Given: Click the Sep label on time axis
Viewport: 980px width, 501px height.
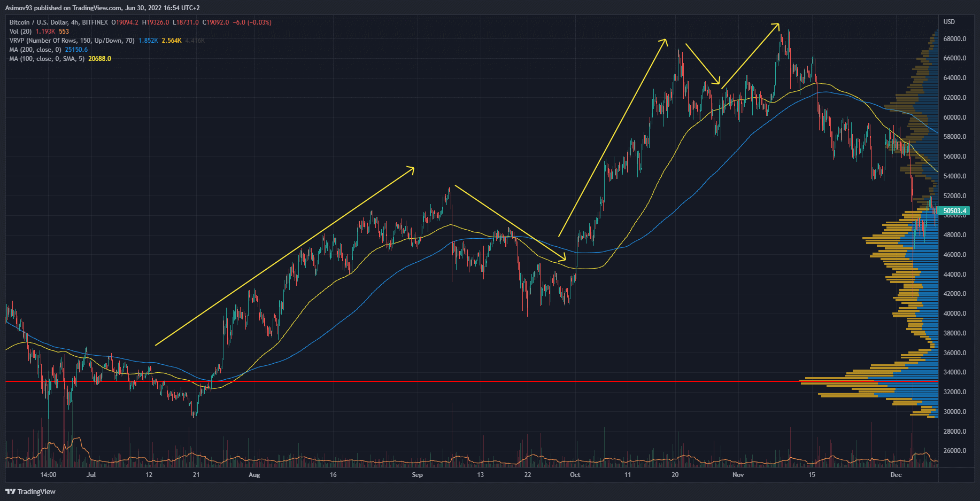Looking at the screenshot, I should point(417,475).
